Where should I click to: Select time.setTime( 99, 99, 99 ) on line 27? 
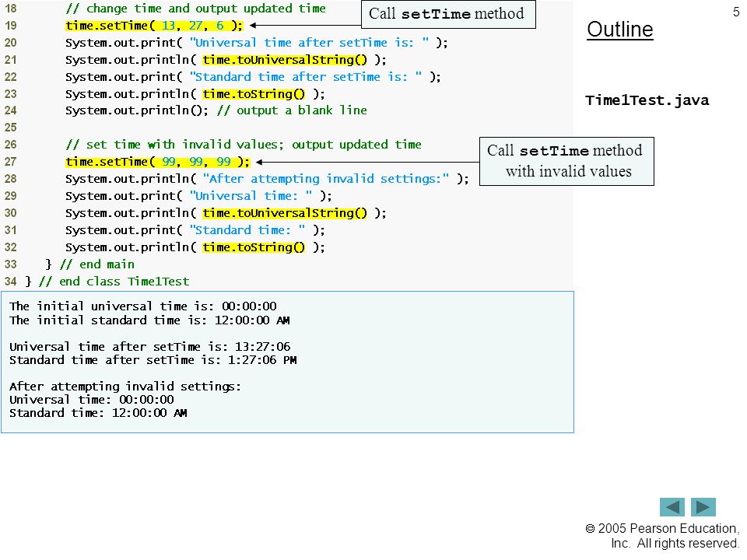[158, 162]
